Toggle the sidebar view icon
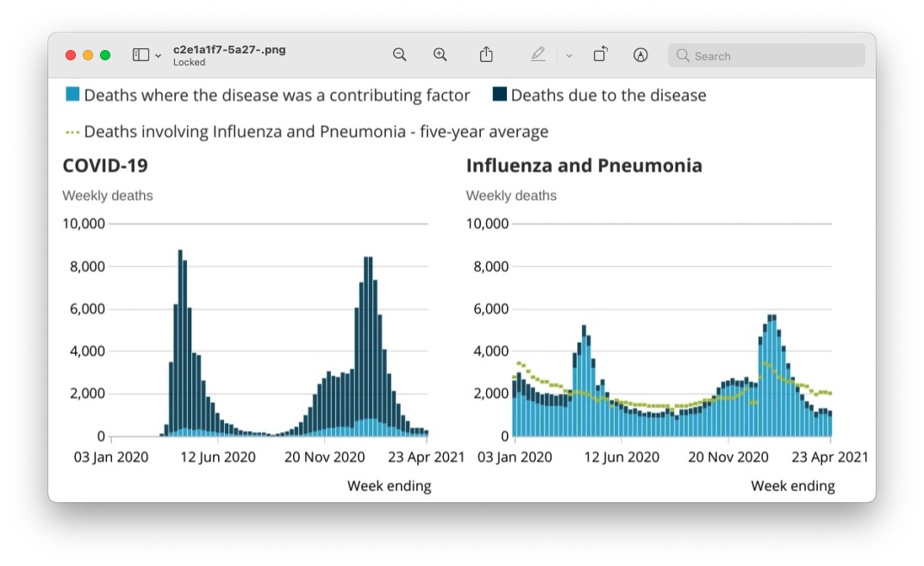This screenshot has width=924, height=566. point(140,55)
